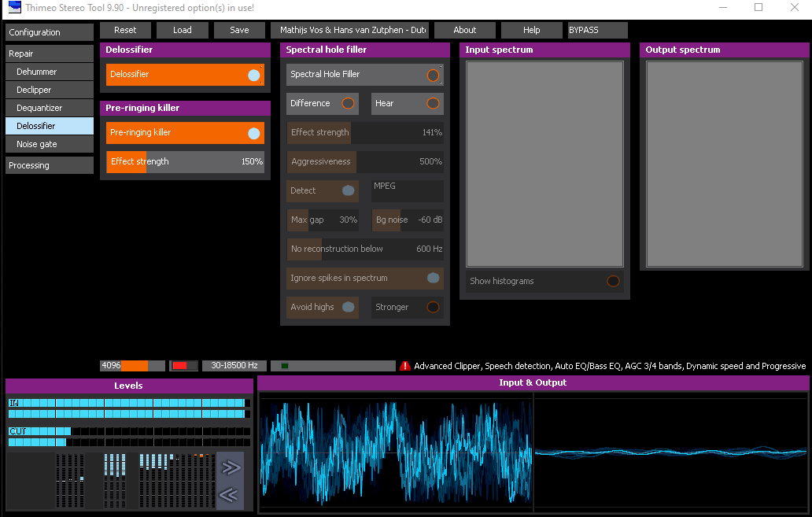This screenshot has width=812, height=517.
Task: Switch to the Dequantizer page
Action: [50, 108]
